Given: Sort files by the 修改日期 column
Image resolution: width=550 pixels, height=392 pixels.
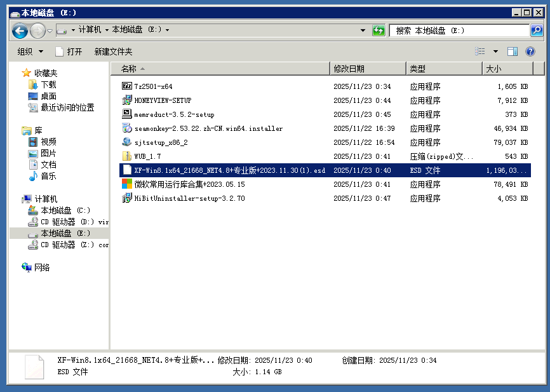Looking at the screenshot, I should click(349, 69).
